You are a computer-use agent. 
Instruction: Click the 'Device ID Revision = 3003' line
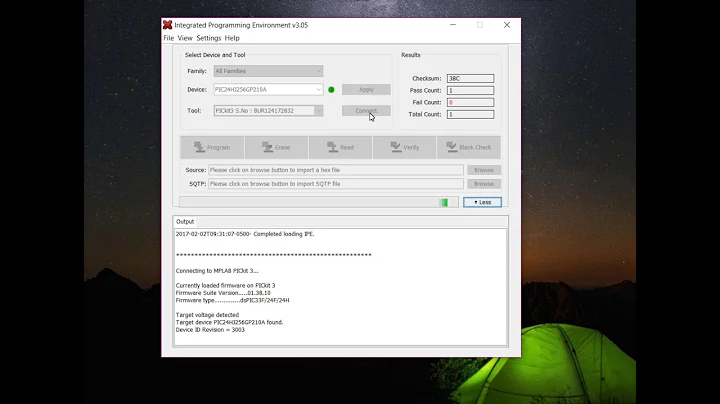click(210, 330)
